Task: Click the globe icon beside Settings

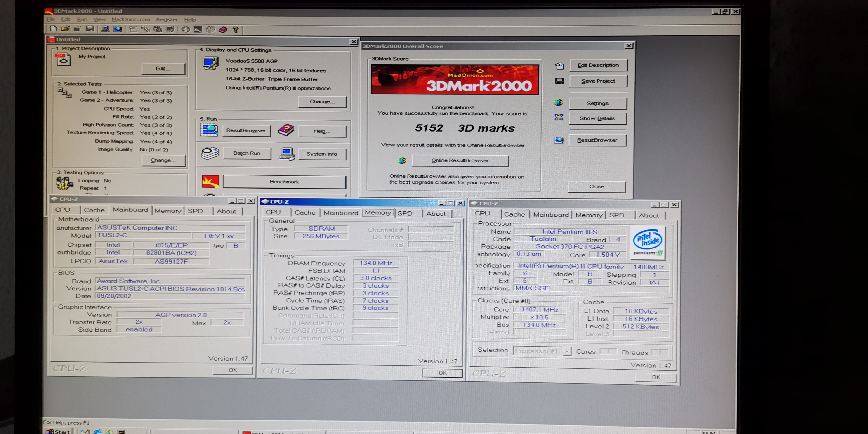Action: point(559,102)
